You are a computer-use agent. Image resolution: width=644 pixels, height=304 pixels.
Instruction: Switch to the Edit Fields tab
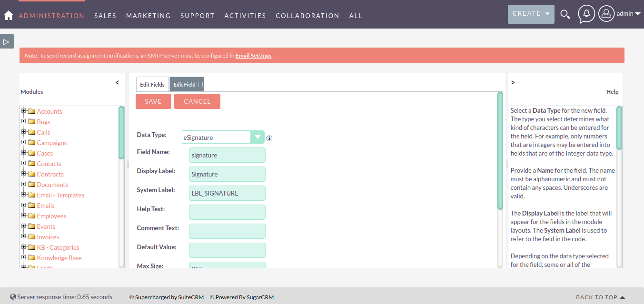click(x=152, y=84)
